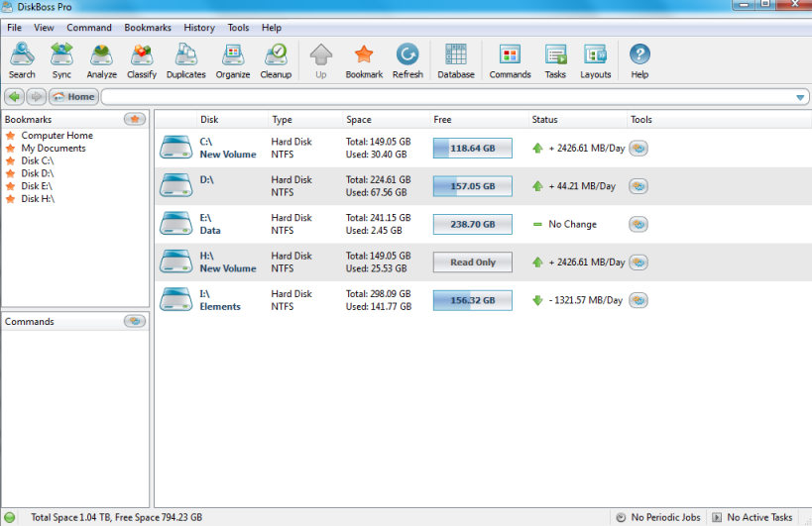Open the History menu
The image size is (812, 526).
pos(198,28)
